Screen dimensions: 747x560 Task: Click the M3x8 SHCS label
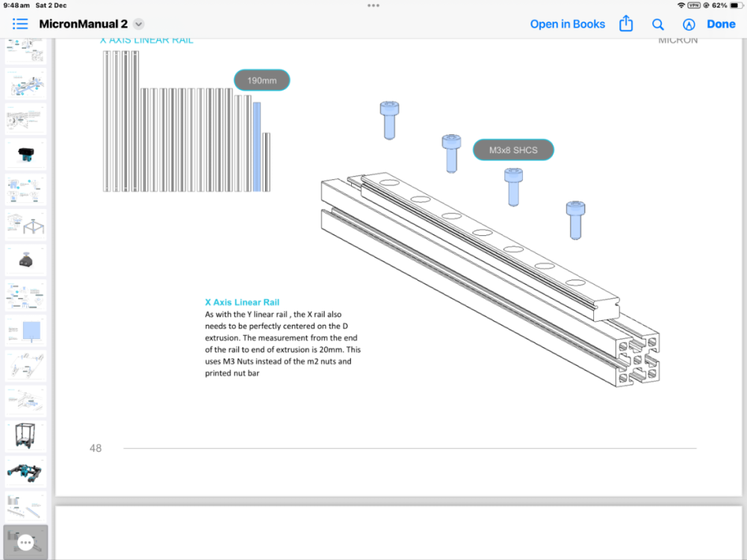point(513,150)
